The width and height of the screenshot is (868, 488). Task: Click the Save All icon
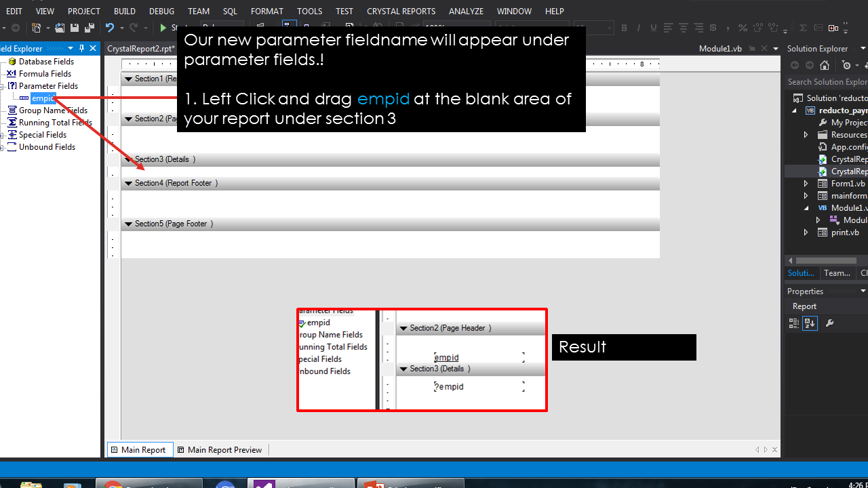89,28
